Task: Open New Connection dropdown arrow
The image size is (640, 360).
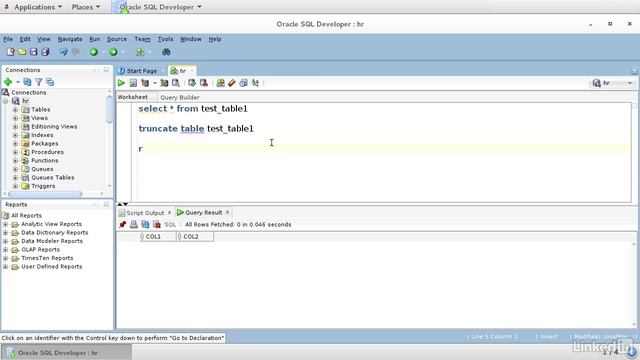Action: coord(18,82)
